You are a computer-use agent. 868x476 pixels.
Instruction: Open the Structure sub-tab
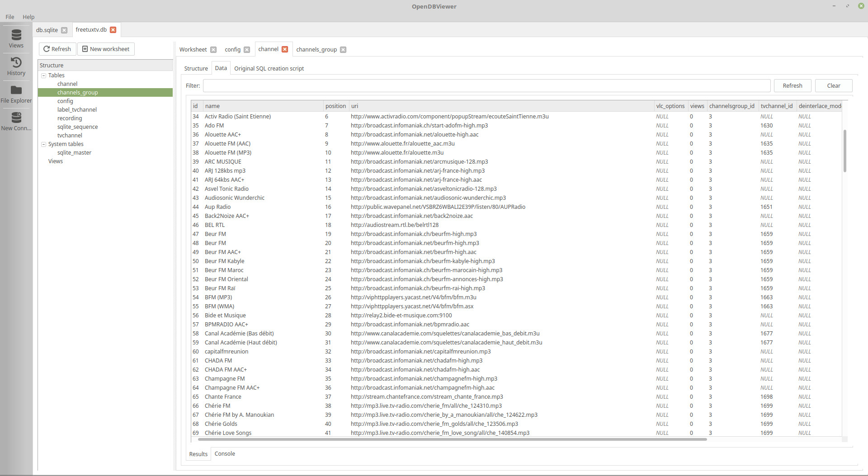pos(196,69)
